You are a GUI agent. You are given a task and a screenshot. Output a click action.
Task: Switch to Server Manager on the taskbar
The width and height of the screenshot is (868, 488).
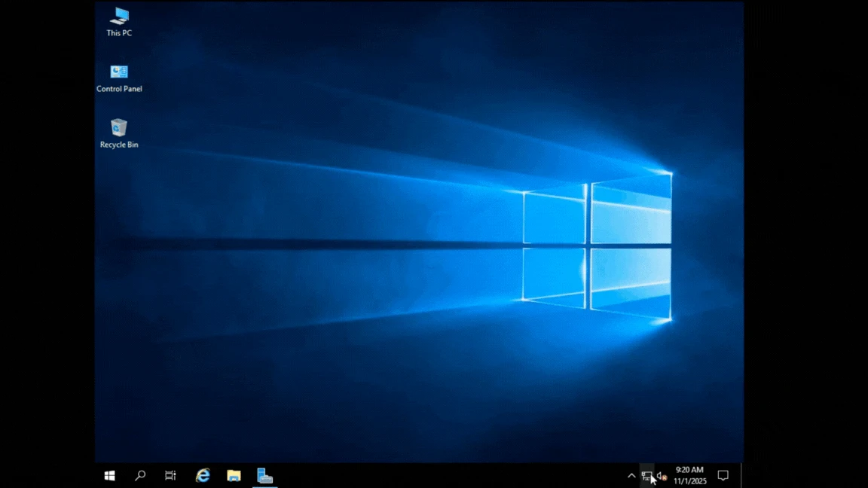click(x=264, y=475)
